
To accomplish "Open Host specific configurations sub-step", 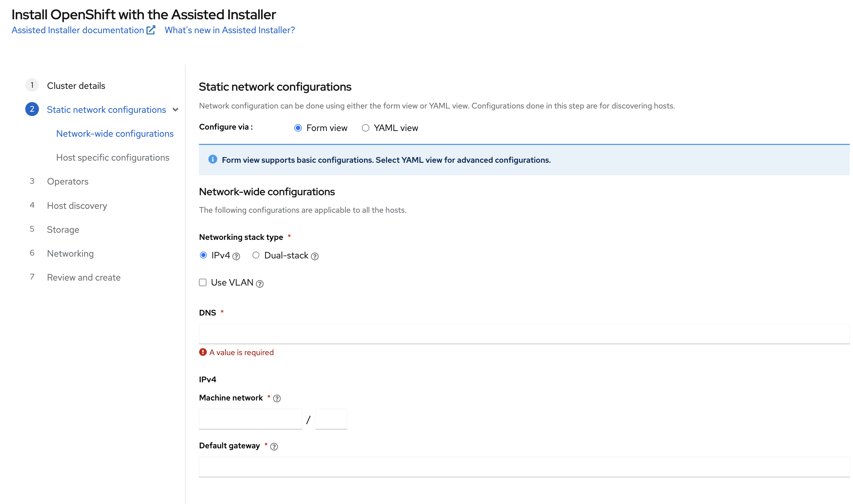I will (113, 157).
